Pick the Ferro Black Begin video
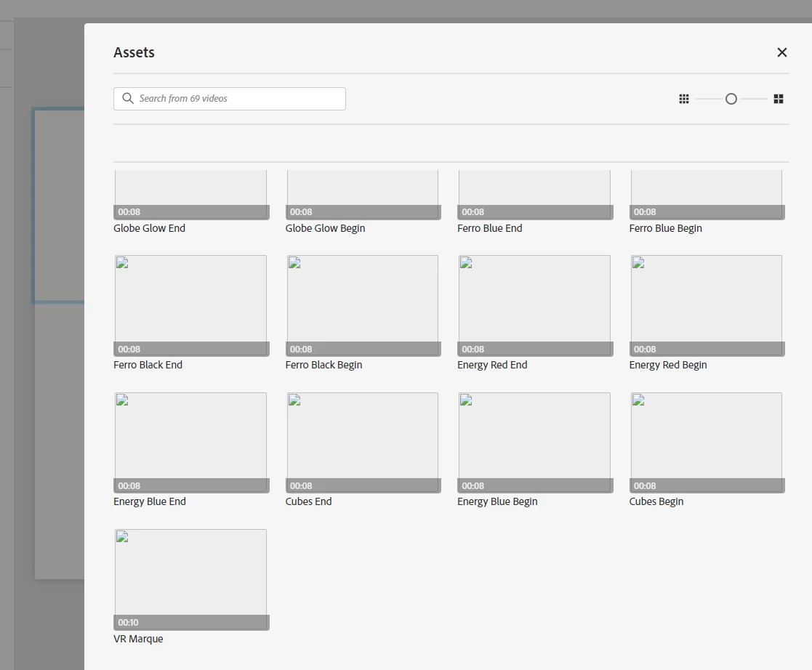The image size is (812, 670). [363, 305]
